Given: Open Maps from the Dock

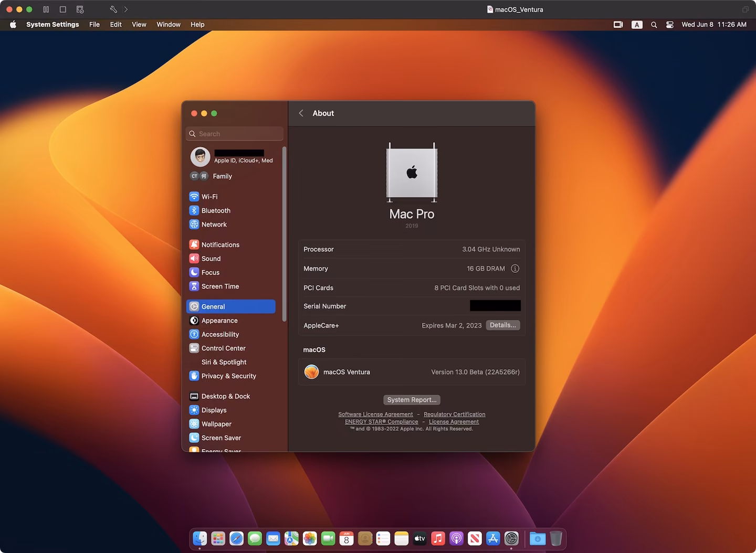Looking at the screenshot, I should (291, 538).
